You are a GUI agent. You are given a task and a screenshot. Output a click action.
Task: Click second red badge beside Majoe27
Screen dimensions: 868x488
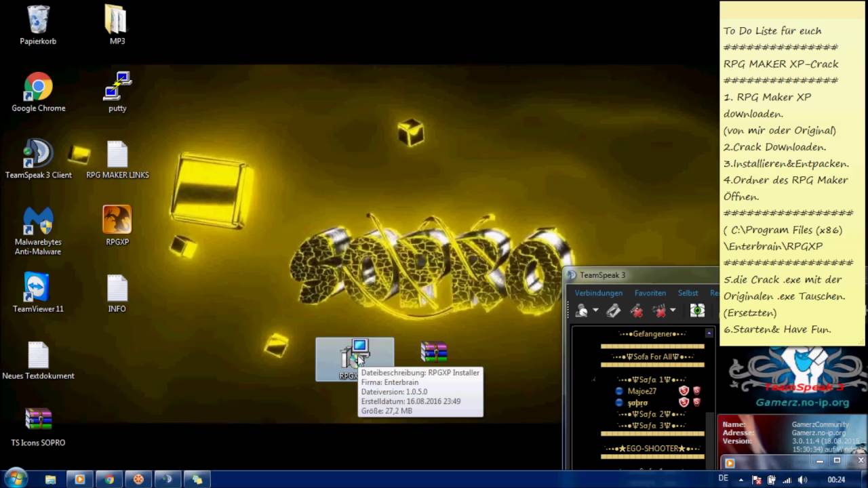pos(696,391)
